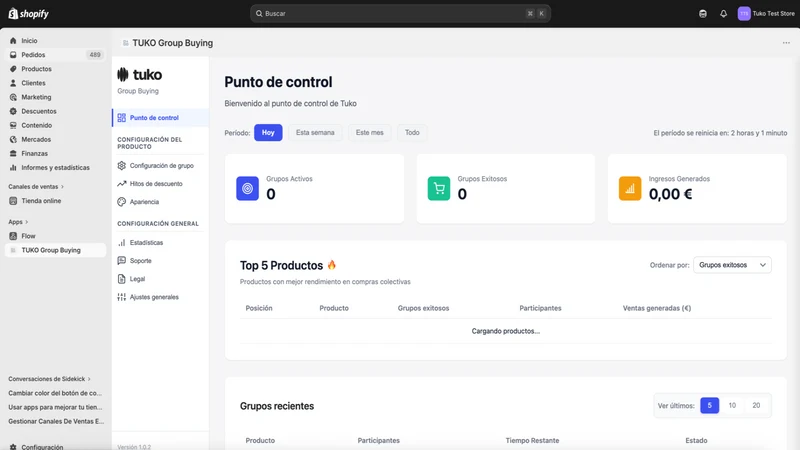Image resolution: width=800 pixels, height=450 pixels.
Task: Open Mercados globe icon
Action: pyautogui.click(x=13, y=139)
